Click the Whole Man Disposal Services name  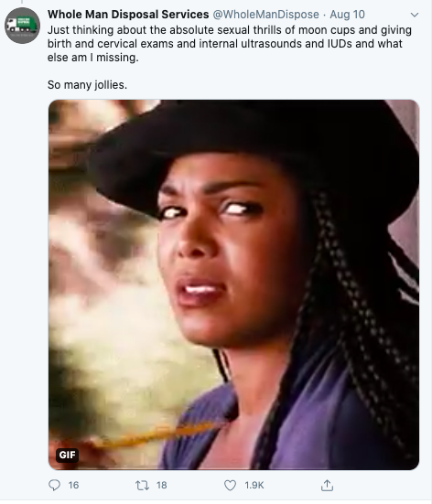tap(128, 15)
